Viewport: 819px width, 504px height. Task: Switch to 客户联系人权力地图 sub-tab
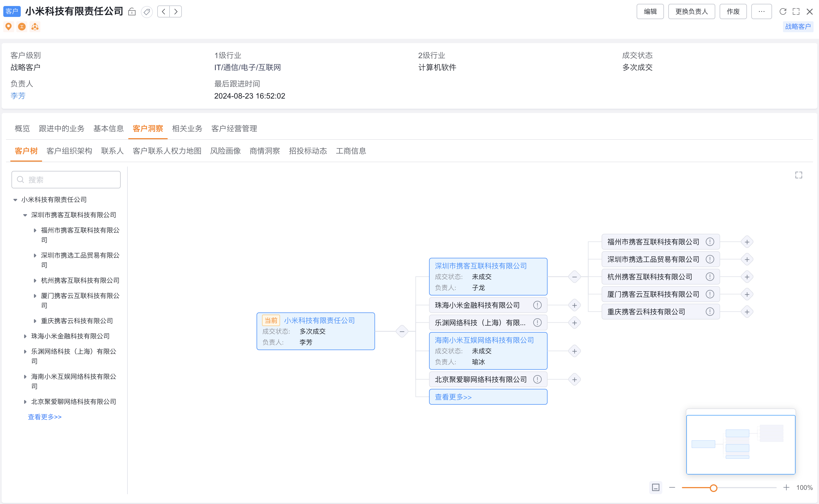[x=167, y=151]
